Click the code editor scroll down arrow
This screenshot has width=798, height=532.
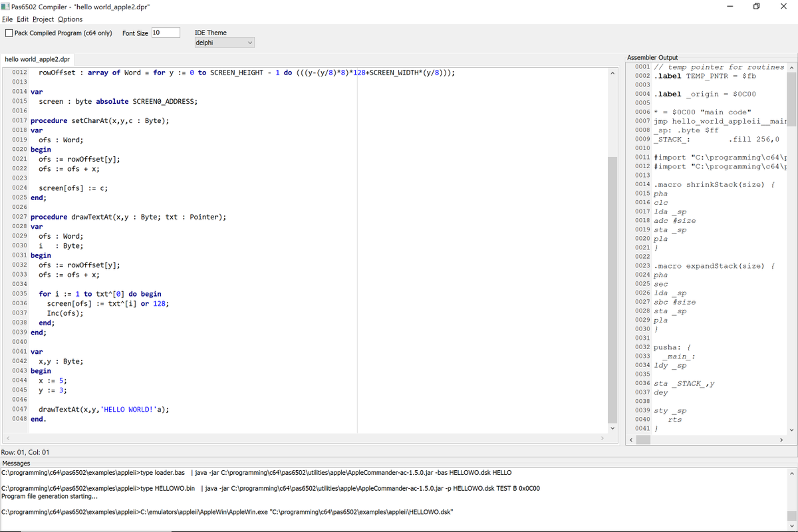612,428
